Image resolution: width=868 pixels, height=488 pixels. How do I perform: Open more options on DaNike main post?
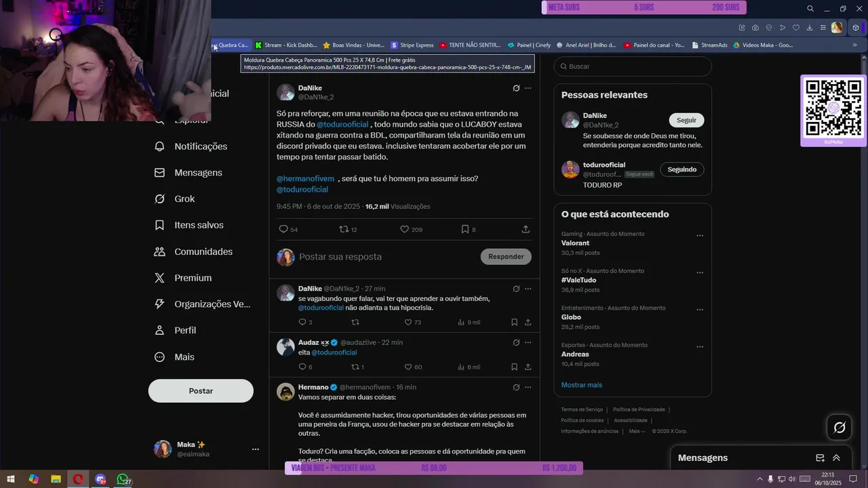pos(528,88)
